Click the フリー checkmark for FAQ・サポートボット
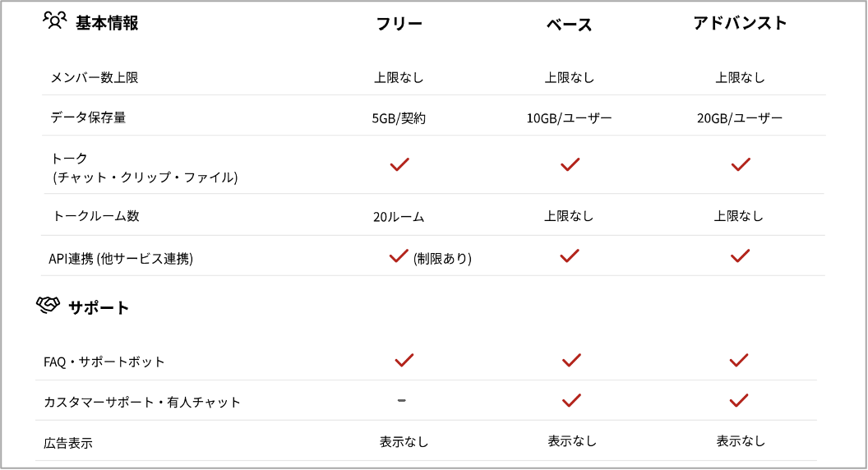868x470 pixels. click(x=404, y=360)
